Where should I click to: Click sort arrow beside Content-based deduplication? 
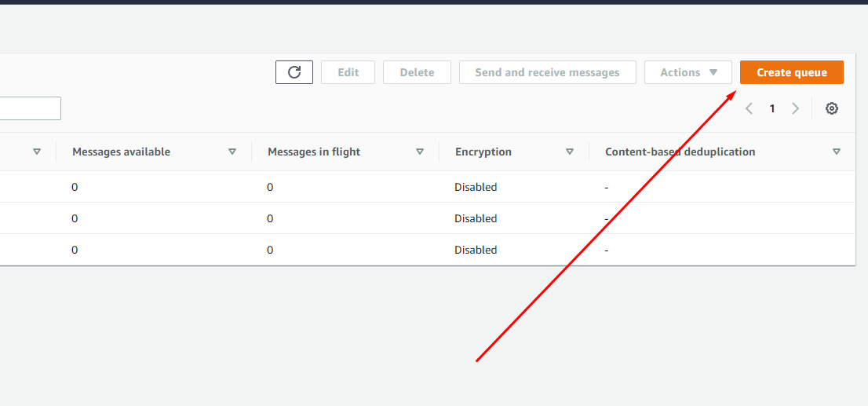(x=837, y=152)
